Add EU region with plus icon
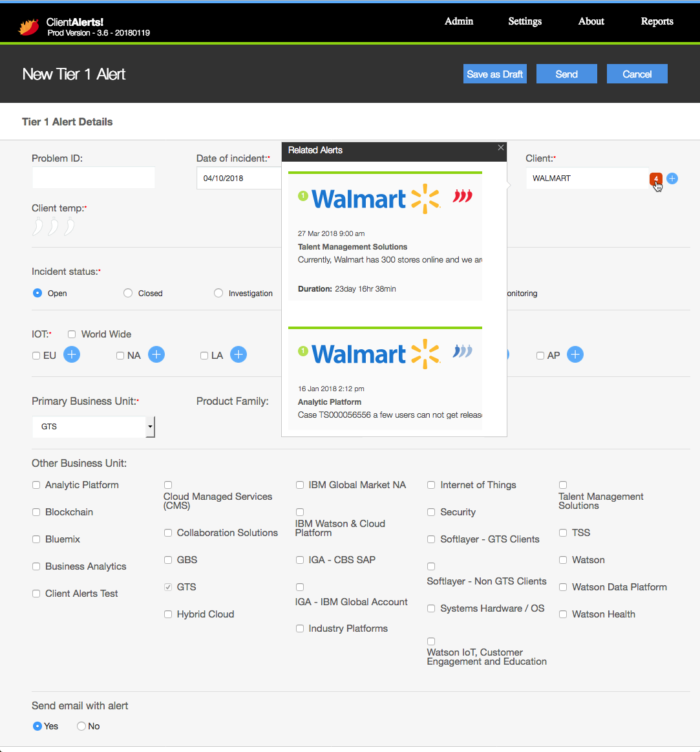 coord(72,355)
